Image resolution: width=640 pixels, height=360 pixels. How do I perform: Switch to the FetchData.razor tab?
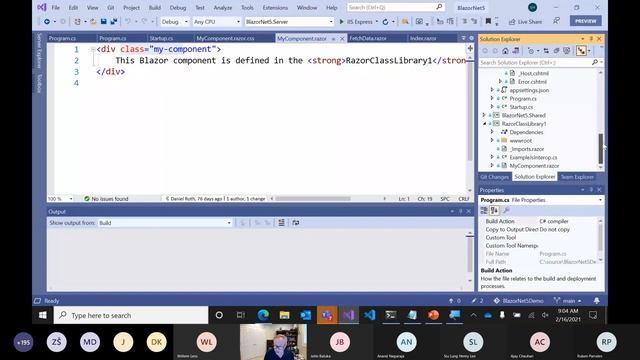pyautogui.click(x=368, y=38)
